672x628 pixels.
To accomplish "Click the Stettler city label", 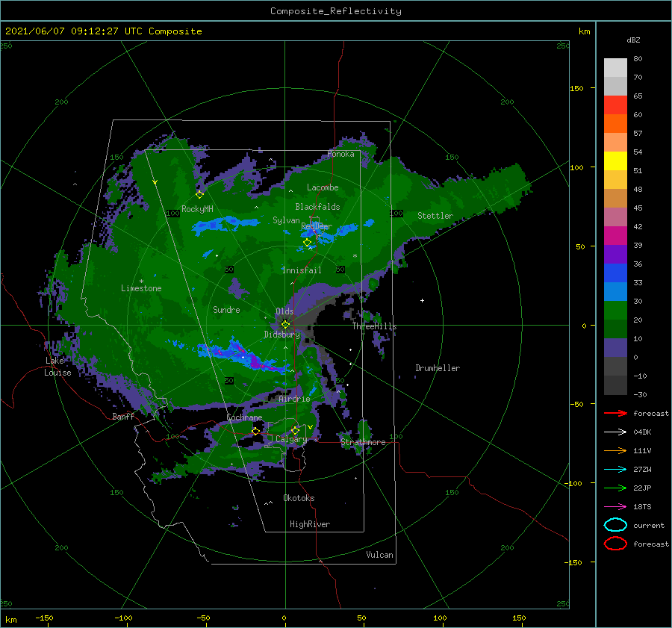I will (x=435, y=216).
